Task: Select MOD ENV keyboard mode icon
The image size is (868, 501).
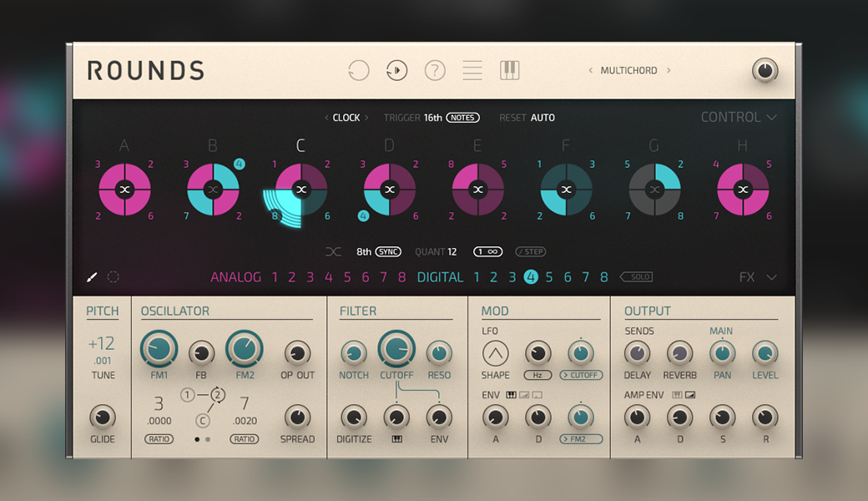Action: [x=511, y=395]
